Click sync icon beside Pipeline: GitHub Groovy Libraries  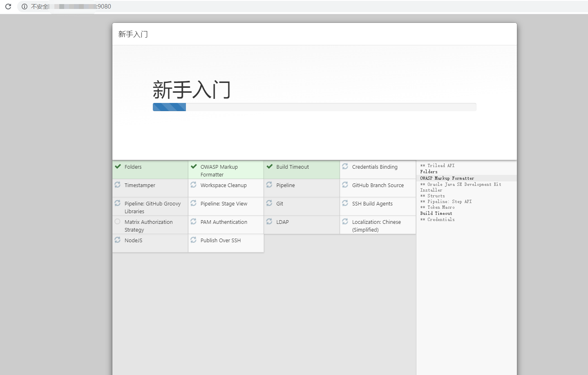pos(118,203)
